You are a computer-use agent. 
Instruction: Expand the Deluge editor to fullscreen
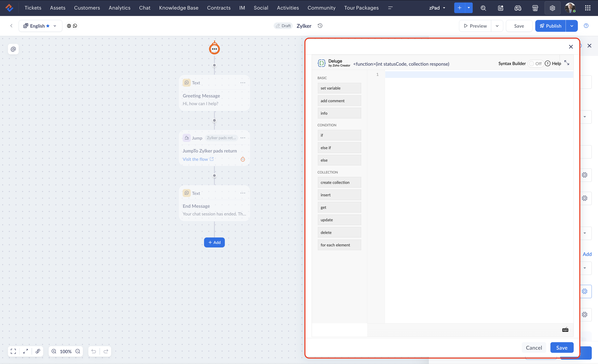pos(566,63)
